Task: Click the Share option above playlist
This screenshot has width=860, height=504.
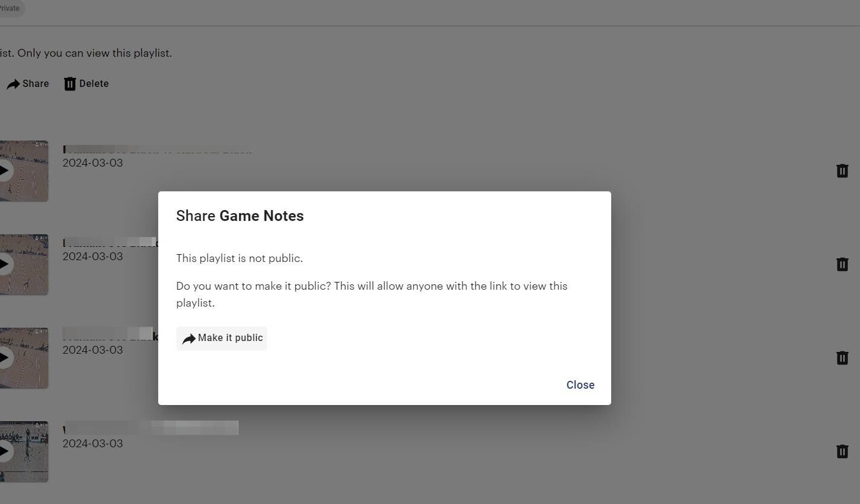Action: coord(28,84)
